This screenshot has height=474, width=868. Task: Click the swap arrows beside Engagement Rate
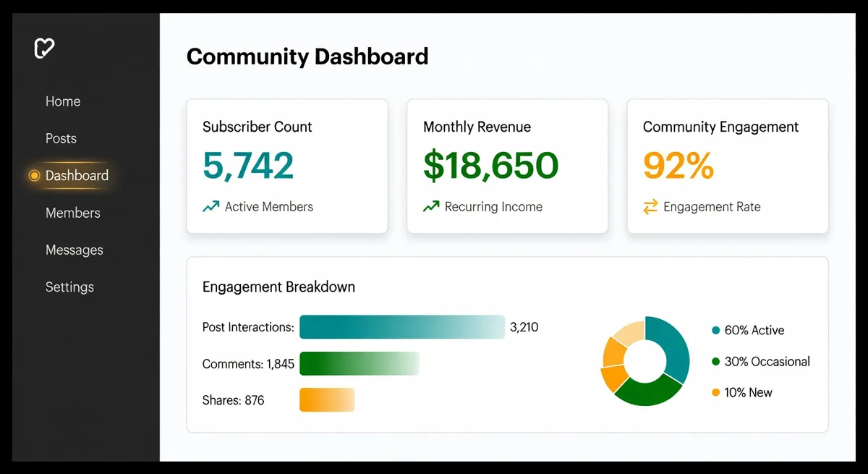650,207
